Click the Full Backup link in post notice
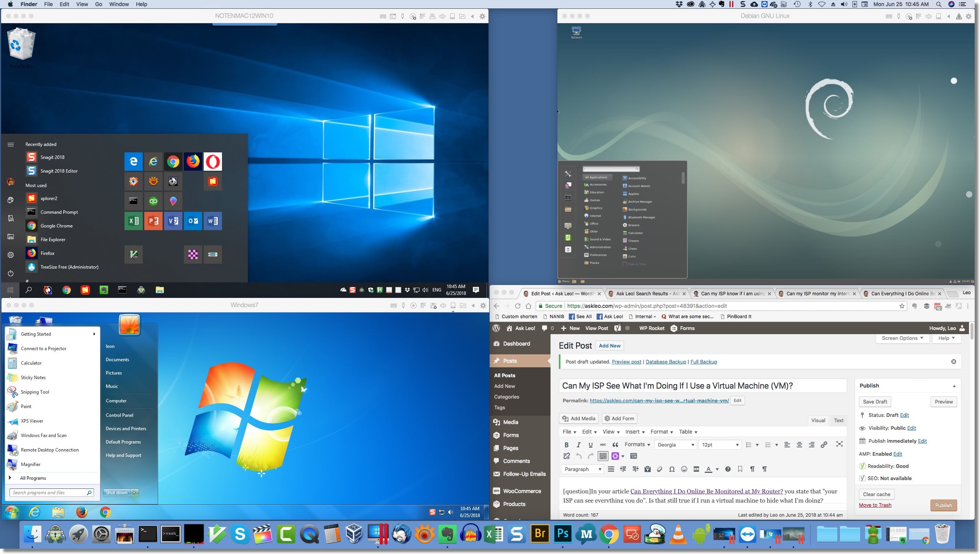The width and height of the screenshot is (980, 554). [703, 361]
